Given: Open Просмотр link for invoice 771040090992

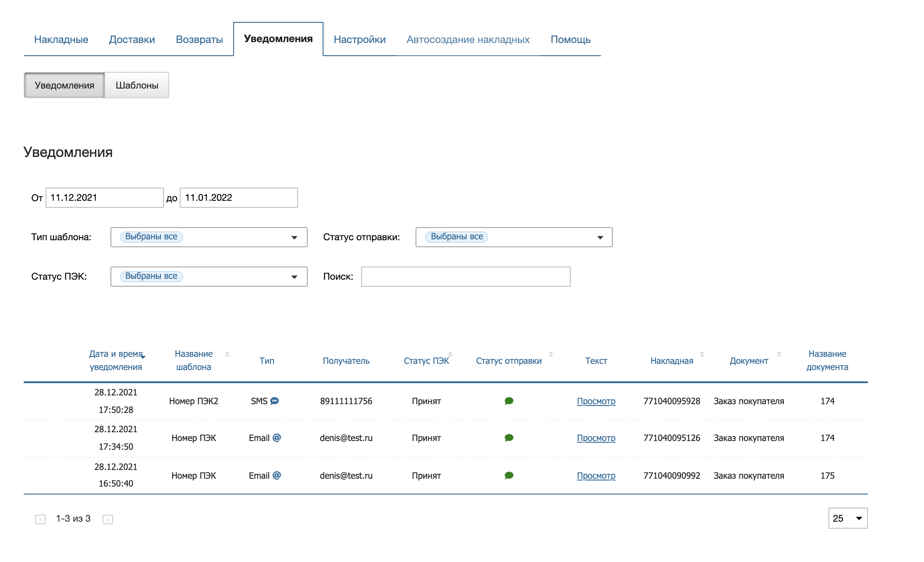Looking at the screenshot, I should click(x=596, y=476).
